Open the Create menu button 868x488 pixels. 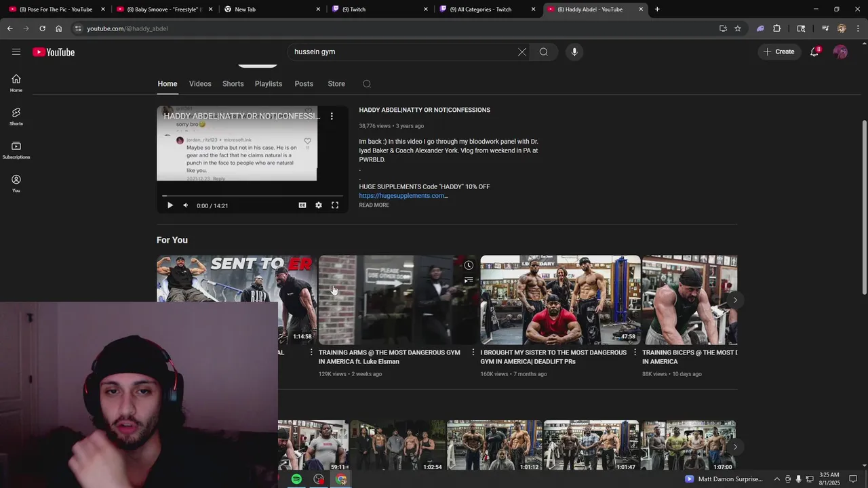779,52
